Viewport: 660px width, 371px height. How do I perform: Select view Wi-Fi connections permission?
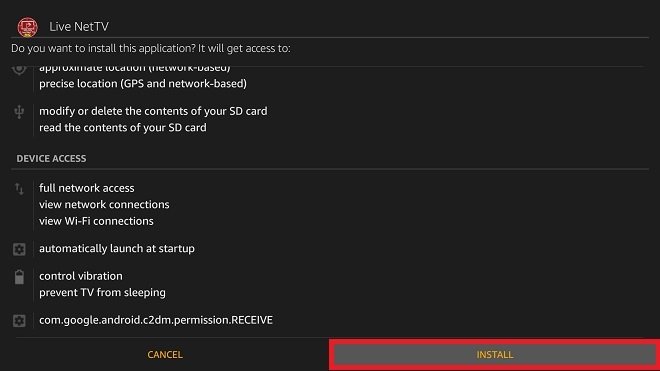click(x=96, y=221)
